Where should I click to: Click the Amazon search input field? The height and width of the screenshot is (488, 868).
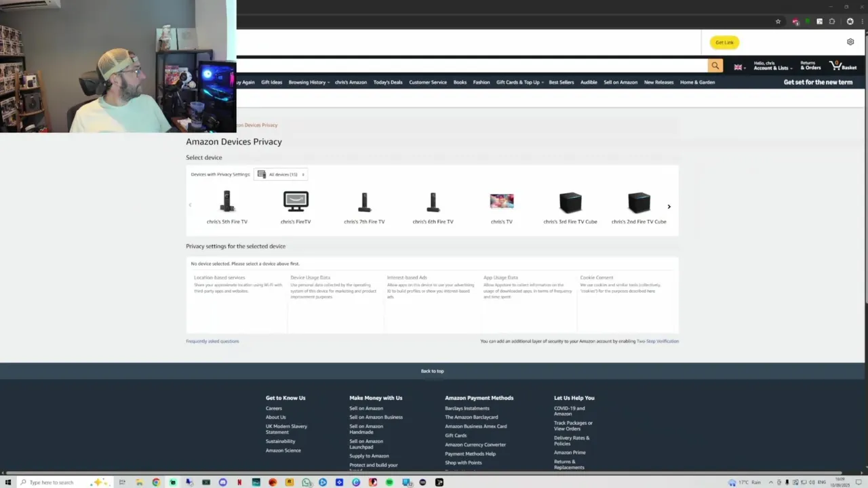pos(472,66)
